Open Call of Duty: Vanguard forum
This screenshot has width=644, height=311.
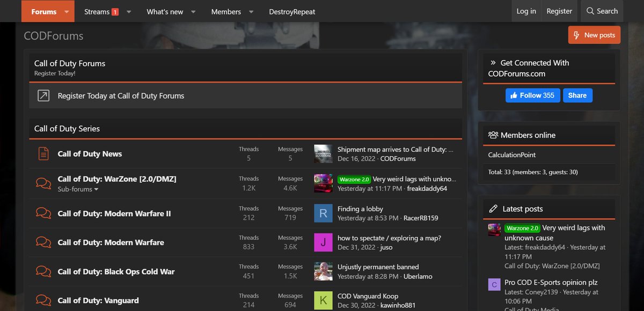pyautogui.click(x=98, y=300)
